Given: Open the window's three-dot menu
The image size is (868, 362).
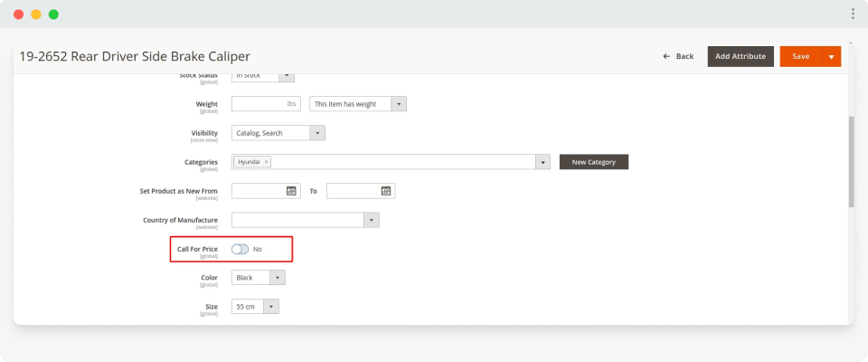Looking at the screenshot, I should (x=853, y=14).
